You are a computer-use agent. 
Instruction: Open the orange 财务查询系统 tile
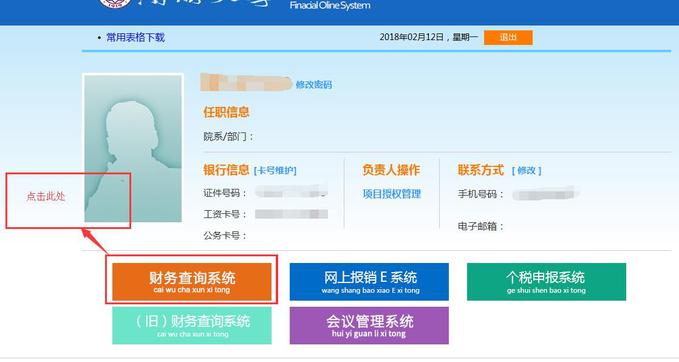[x=192, y=281]
